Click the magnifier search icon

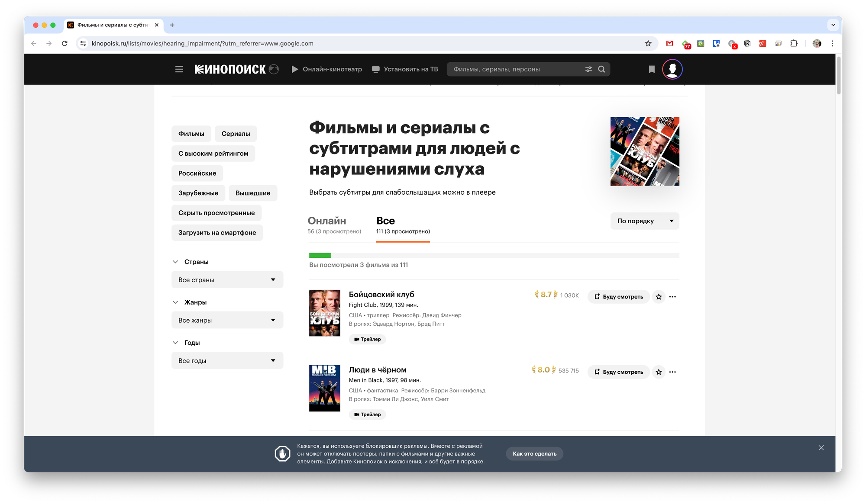(601, 69)
